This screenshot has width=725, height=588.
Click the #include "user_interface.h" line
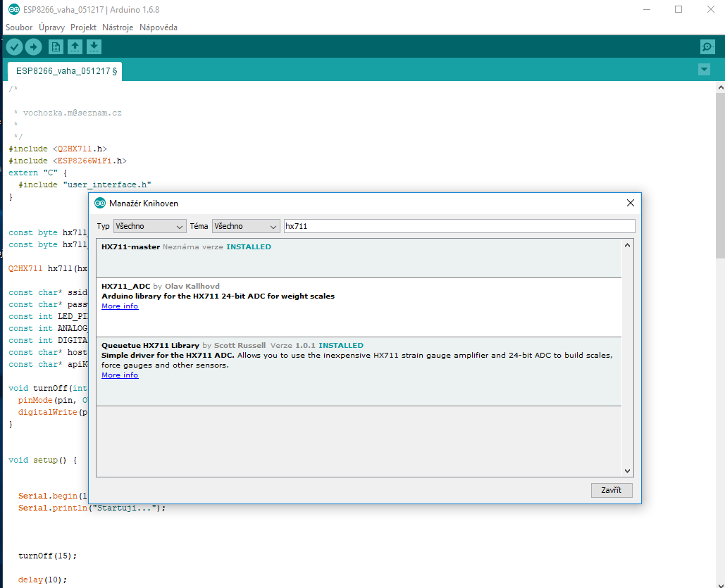coord(85,185)
